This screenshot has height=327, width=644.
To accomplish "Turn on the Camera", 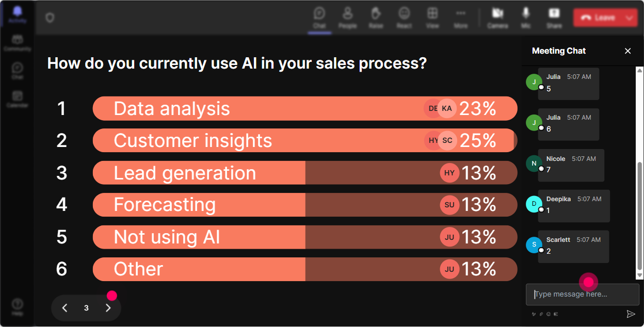I will tap(497, 18).
